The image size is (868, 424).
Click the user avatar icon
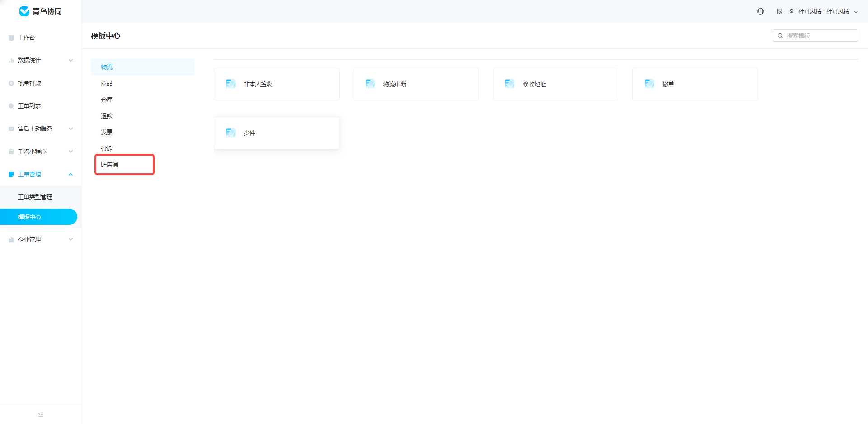(792, 11)
